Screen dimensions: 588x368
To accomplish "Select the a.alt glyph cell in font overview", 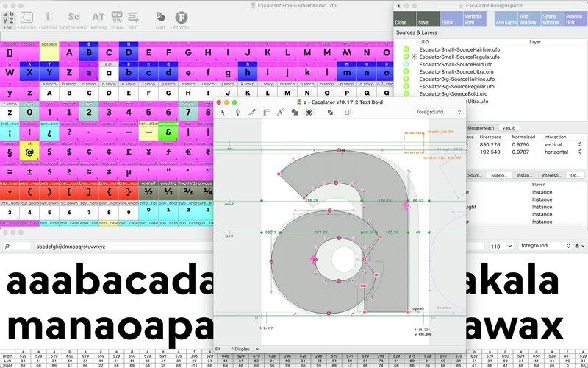I will click(109, 73).
